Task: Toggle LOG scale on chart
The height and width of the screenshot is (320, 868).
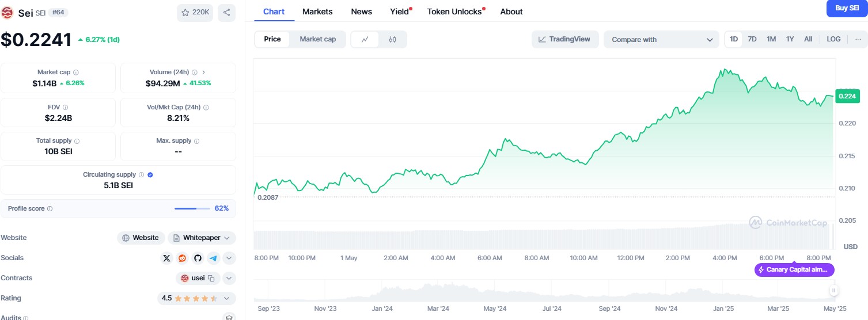Action: pyautogui.click(x=833, y=39)
